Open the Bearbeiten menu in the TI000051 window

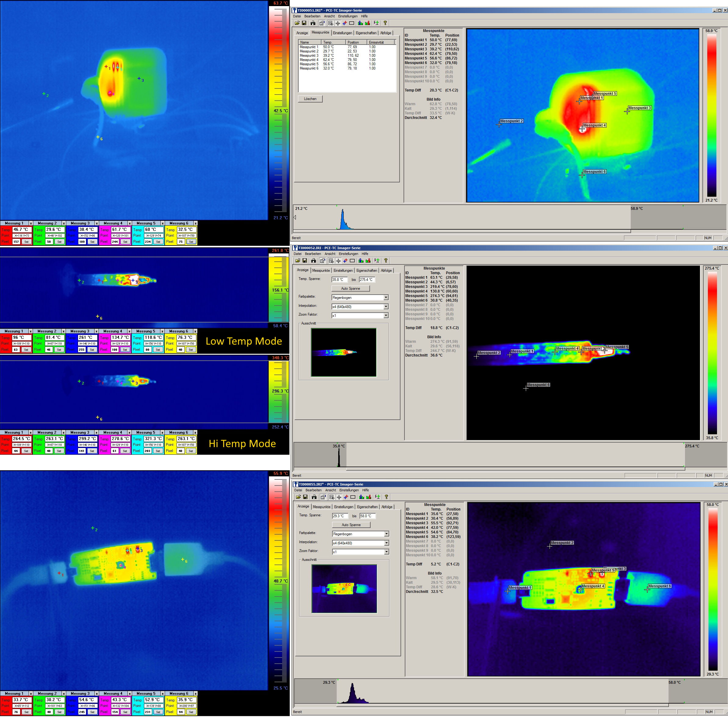point(312,16)
